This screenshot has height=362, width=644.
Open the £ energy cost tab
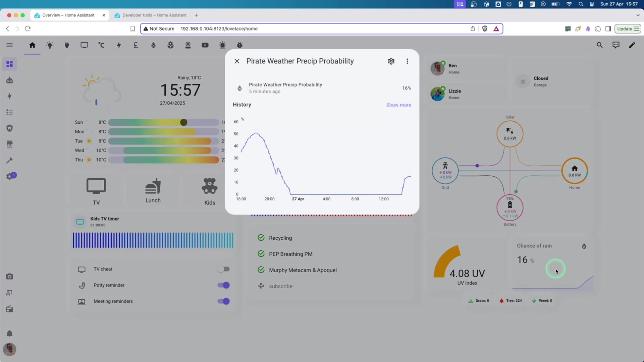point(136,45)
